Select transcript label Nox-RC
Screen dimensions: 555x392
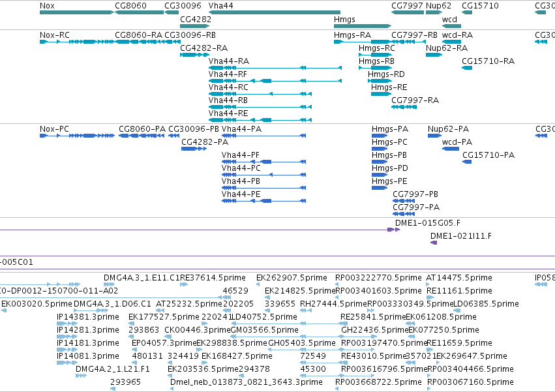(x=55, y=35)
